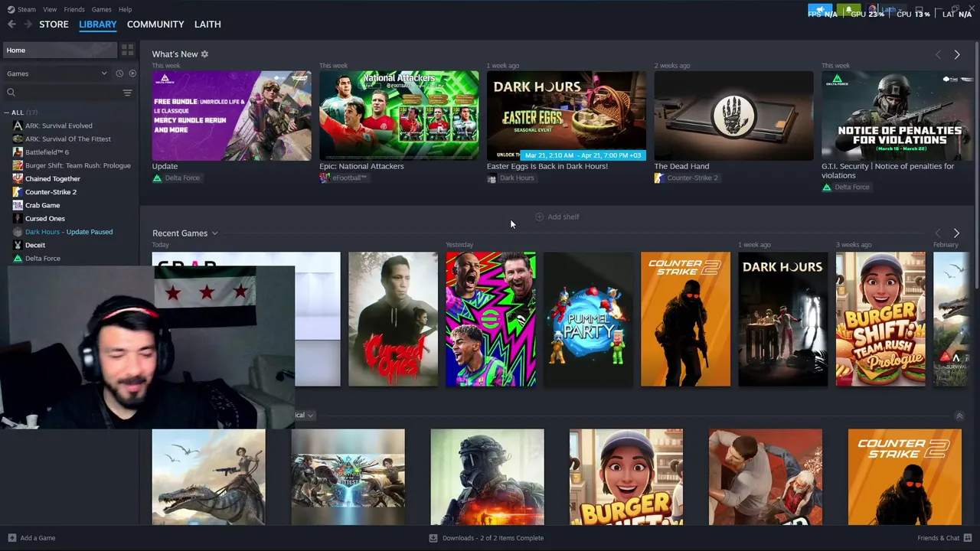980x551 pixels.
Task: Click the Battlefield 6 sidebar icon
Action: (18, 152)
